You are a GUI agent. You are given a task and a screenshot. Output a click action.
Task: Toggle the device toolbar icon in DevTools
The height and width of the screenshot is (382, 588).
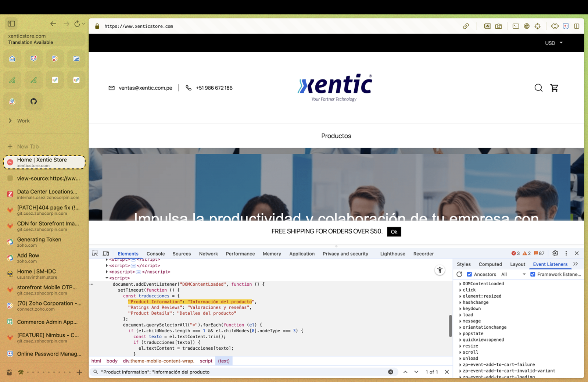(106, 254)
